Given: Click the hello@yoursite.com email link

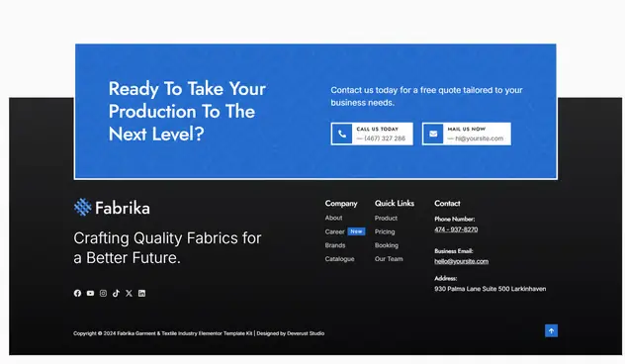Looking at the screenshot, I should tap(461, 261).
